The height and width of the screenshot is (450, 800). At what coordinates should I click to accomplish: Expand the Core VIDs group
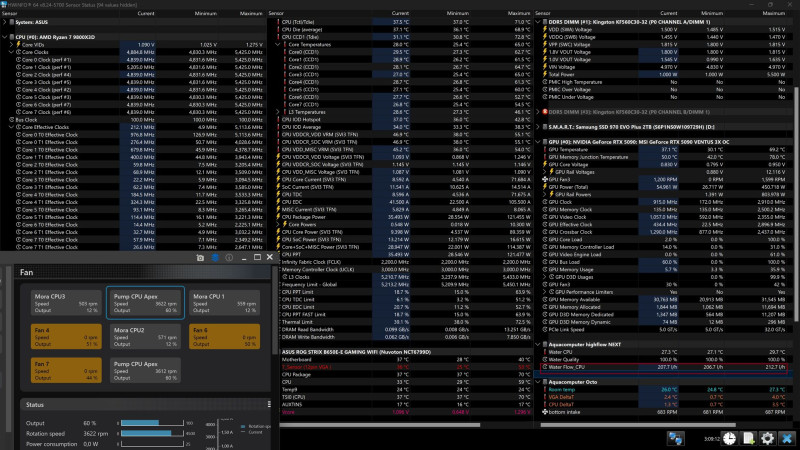click(11, 44)
